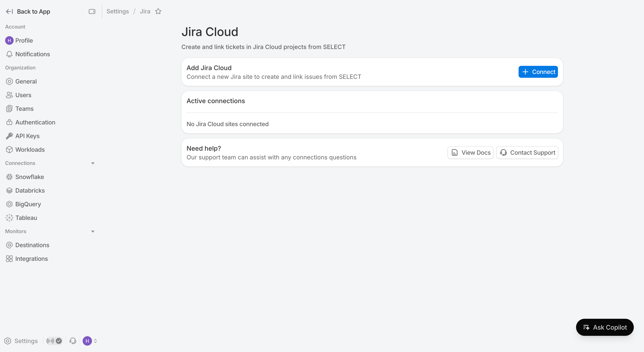This screenshot has height=352, width=644.
Task: Click the star icon to favorite Jira page
Action: click(x=158, y=12)
